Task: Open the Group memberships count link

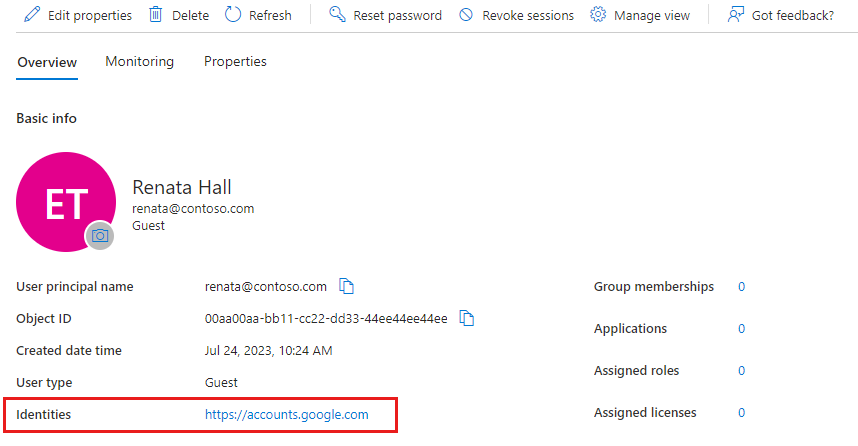Action: pyautogui.click(x=742, y=287)
